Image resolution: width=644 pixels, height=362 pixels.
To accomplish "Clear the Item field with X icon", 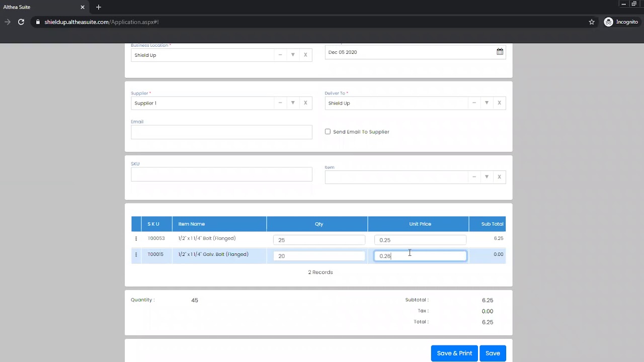I will tap(499, 177).
